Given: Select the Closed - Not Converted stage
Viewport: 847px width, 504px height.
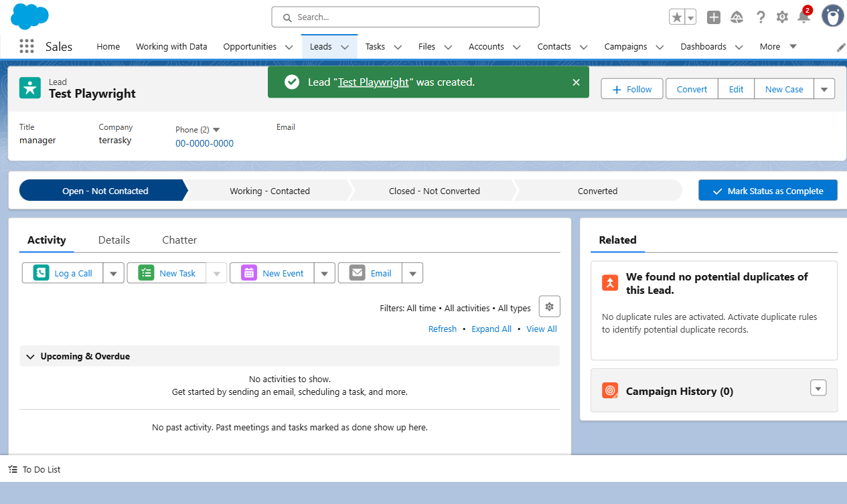Looking at the screenshot, I should point(434,191).
